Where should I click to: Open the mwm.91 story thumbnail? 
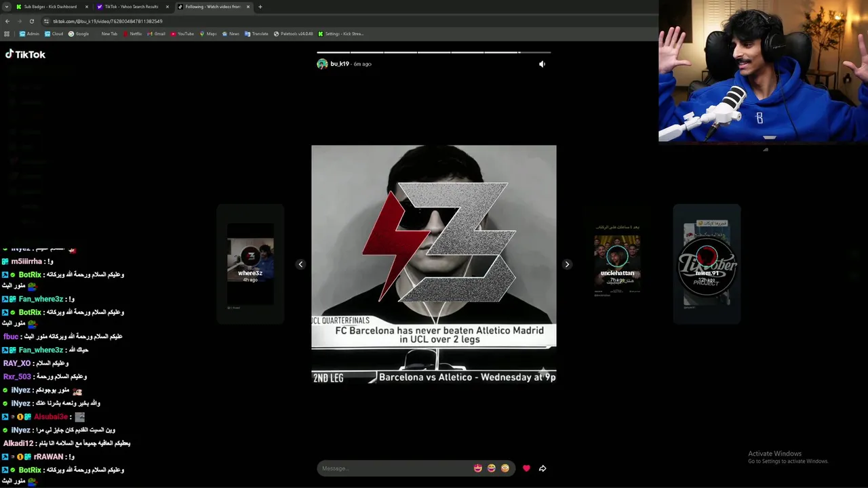[x=707, y=264]
